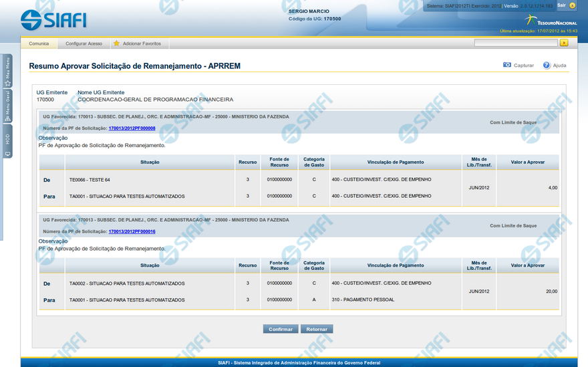588x367 pixels.
Task: Click the Adicionar Favoritos star icon
Action: (116, 43)
